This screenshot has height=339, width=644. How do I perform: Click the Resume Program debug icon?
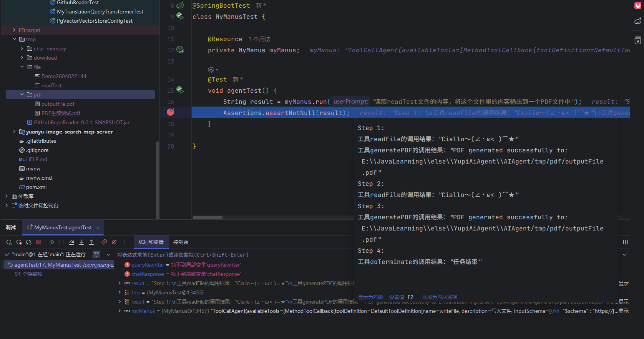pos(51,242)
